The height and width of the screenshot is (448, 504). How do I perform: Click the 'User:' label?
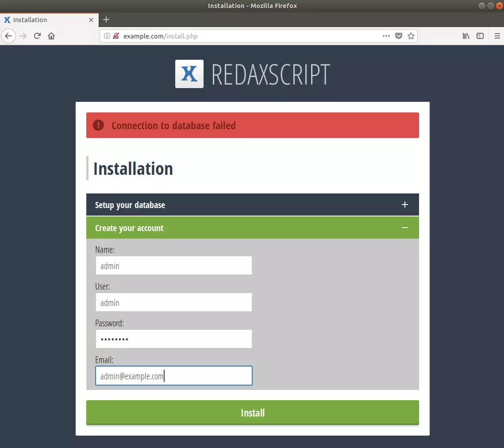[x=102, y=286]
